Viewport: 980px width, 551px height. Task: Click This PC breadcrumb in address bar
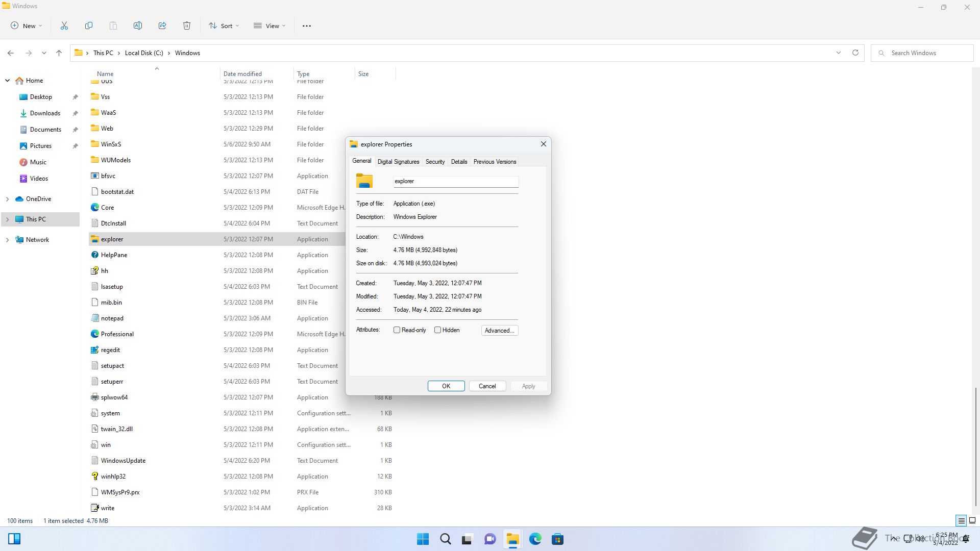coord(103,53)
